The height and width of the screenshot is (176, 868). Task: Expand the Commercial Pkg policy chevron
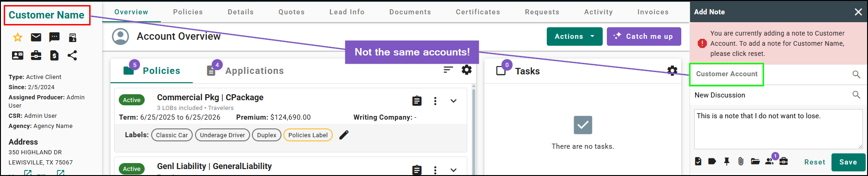pos(453,101)
